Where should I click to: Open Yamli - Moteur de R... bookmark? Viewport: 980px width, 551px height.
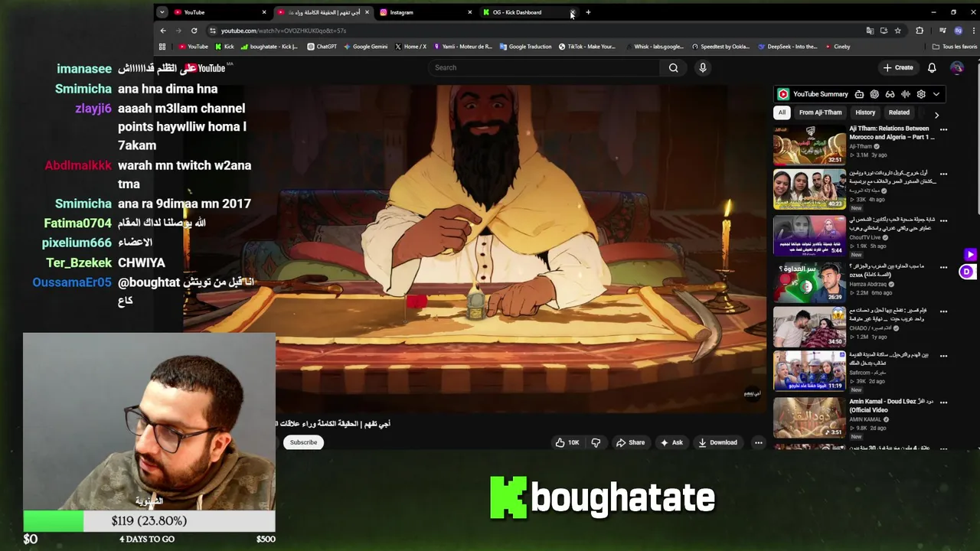(463, 47)
